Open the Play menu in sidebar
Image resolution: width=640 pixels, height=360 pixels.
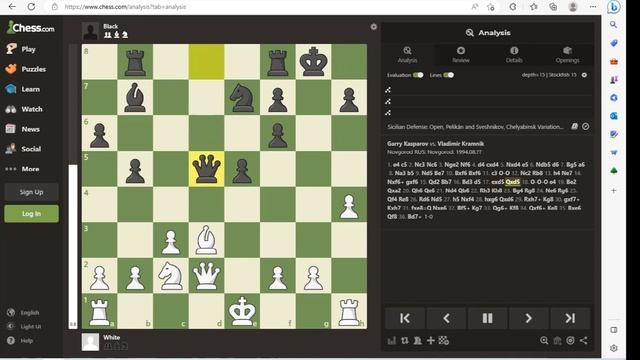coord(21,49)
